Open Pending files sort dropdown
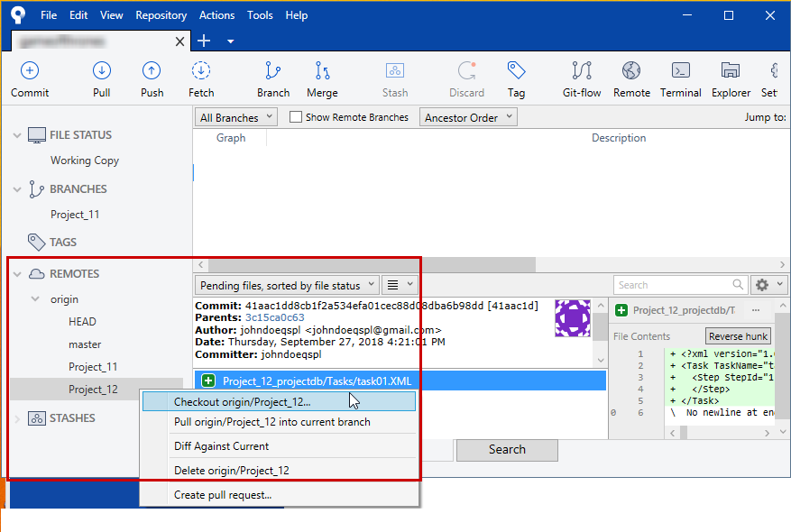Image resolution: width=791 pixels, height=532 pixels. 286,285
